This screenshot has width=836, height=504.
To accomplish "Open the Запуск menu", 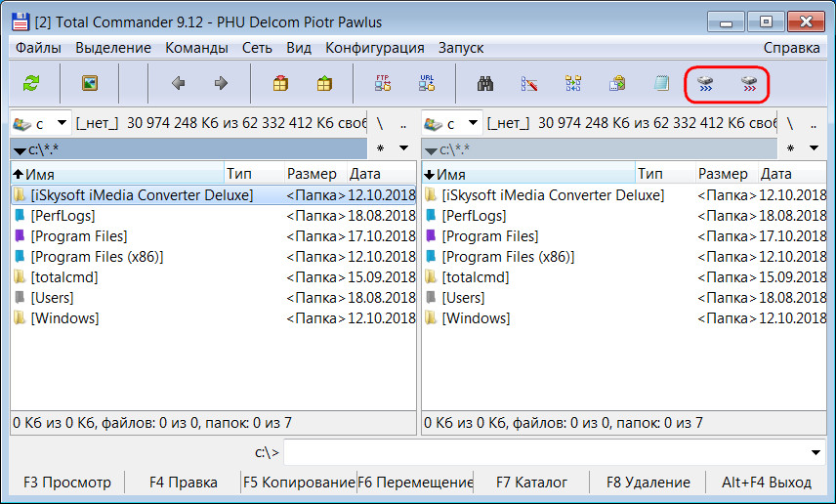I will (461, 48).
